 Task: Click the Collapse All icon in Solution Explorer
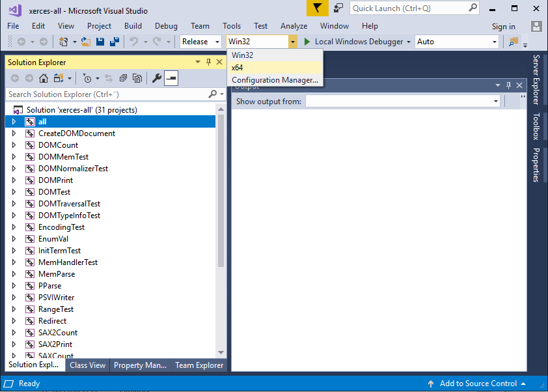point(123,78)
